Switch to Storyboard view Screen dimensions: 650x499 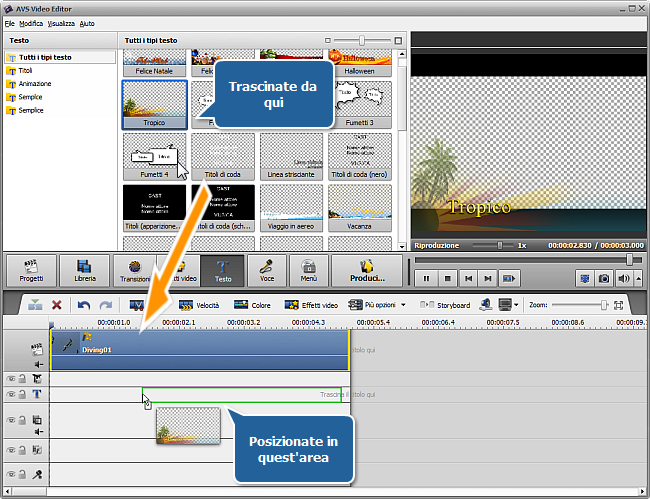point(445,305)
